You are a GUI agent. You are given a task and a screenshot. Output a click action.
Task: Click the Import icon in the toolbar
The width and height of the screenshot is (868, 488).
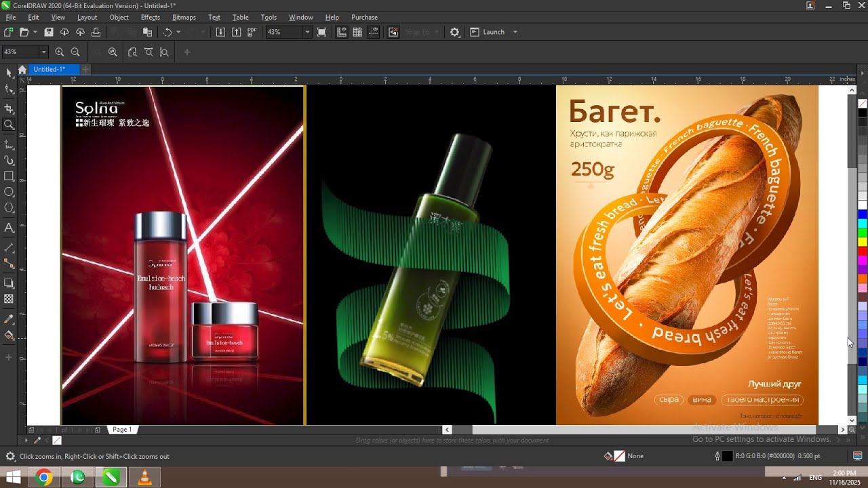click(220, 32)
